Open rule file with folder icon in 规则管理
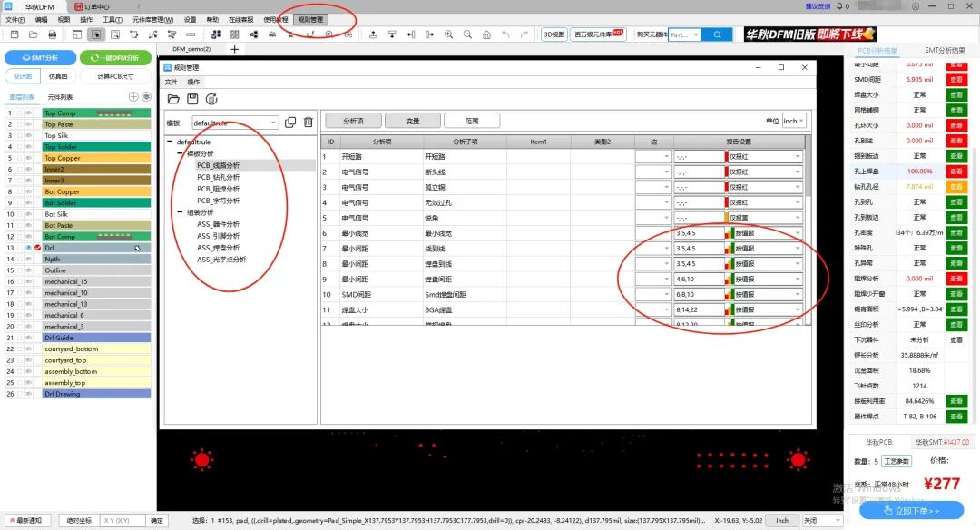Image resolution: width=980 pixels, height=530 pixels. [x=173, y=99]
